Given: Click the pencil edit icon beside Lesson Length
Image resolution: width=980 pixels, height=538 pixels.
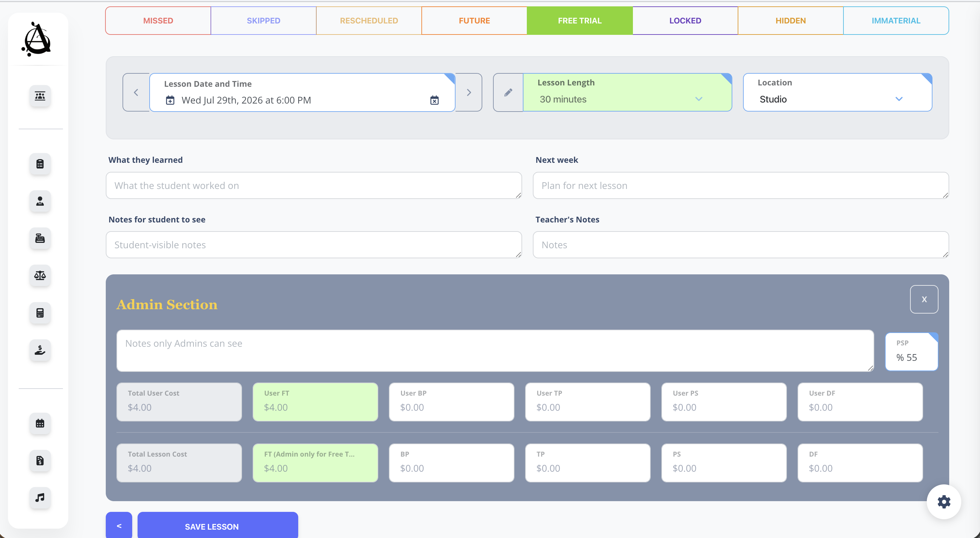Looking at the screenshot, I should 508,92.
